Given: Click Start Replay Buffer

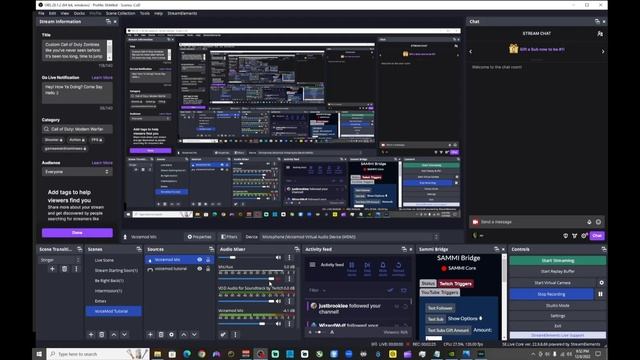Looking at the screenshot, I should (558, 271).
